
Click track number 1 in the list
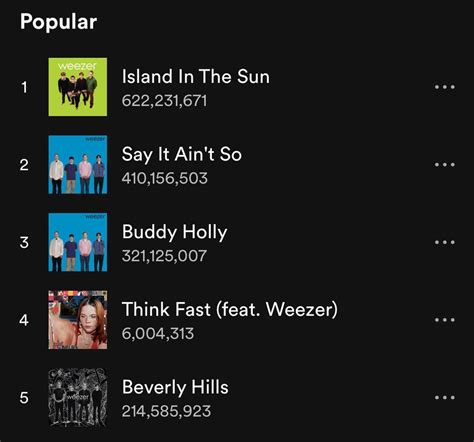pyautogui.click(x=24, y=87)
